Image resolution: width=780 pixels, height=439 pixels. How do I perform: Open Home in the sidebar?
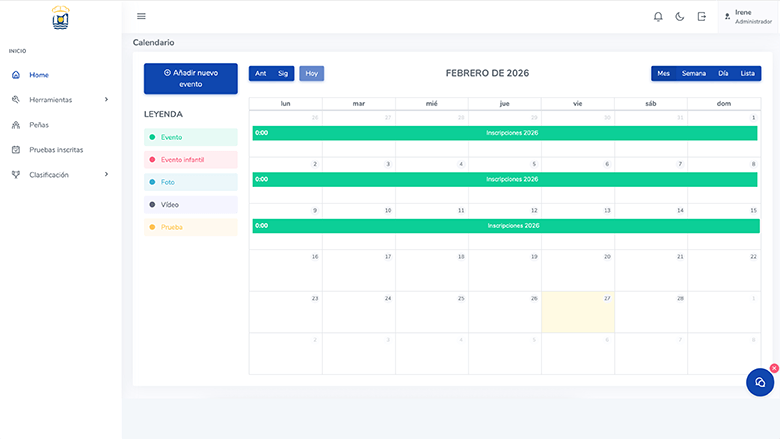click(39, 75)
